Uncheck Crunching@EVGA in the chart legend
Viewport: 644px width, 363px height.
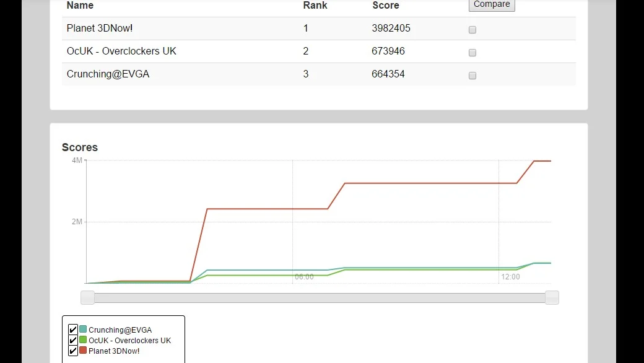click(72, 330)
